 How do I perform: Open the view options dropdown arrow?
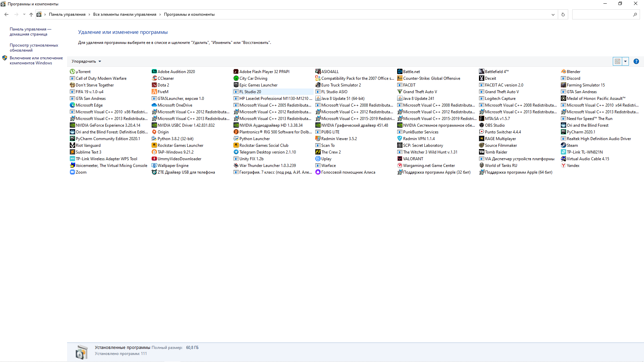[x=625, y=61]
